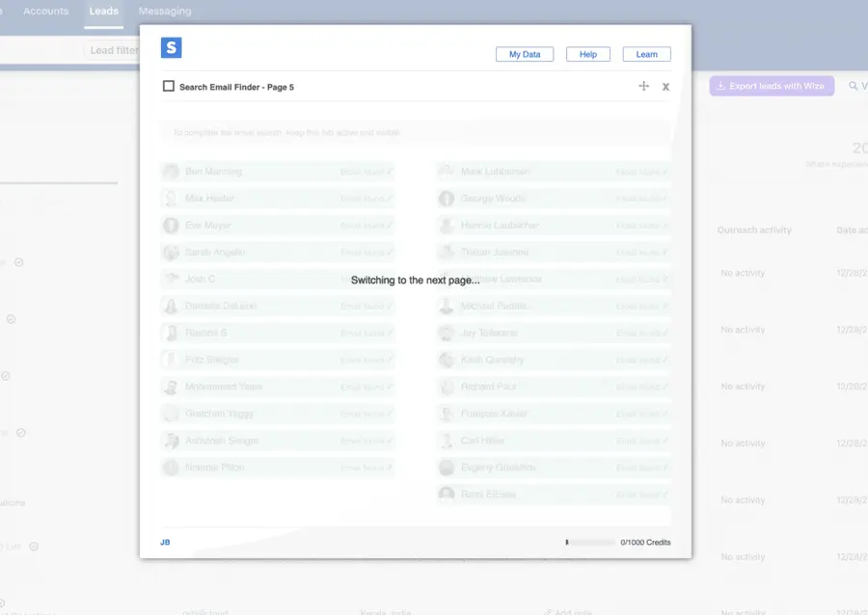Click Sarah Angello's avatar
This screenshot has height=615, width=868.
click(171, 253)
